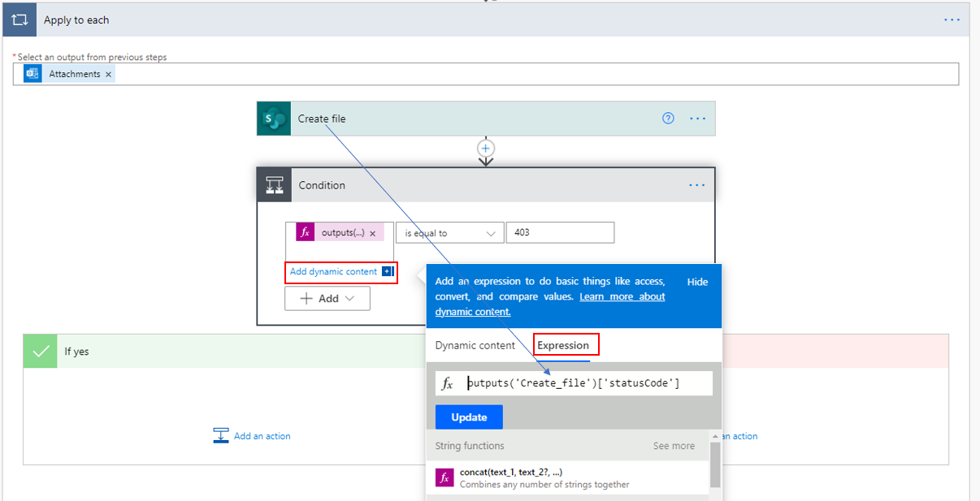This screenshot has width=980, height=501.
Task: Insert a step with the plus circle
Action: pyautogui.click(x=486, y=149)
